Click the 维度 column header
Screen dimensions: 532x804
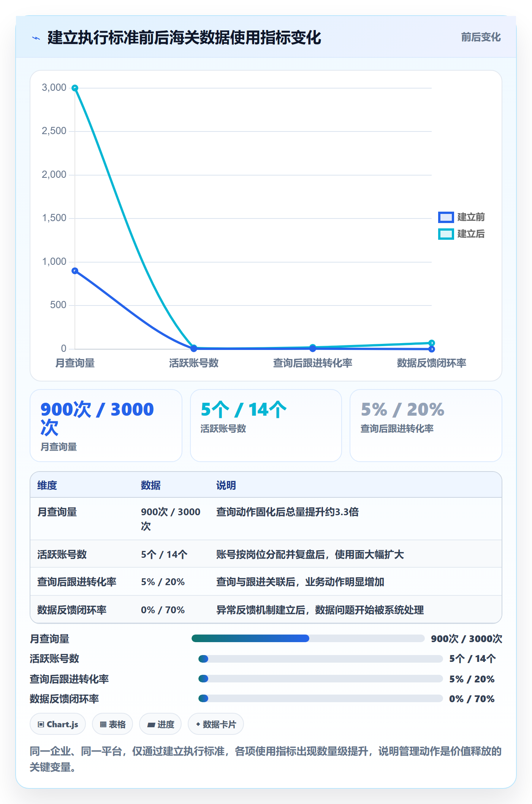pyautogui.click(x=47, y=485)
